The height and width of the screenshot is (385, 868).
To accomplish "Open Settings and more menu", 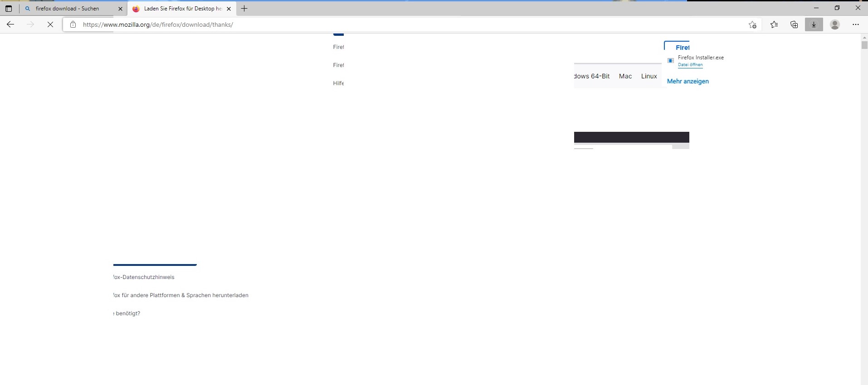I will [856, 24].
